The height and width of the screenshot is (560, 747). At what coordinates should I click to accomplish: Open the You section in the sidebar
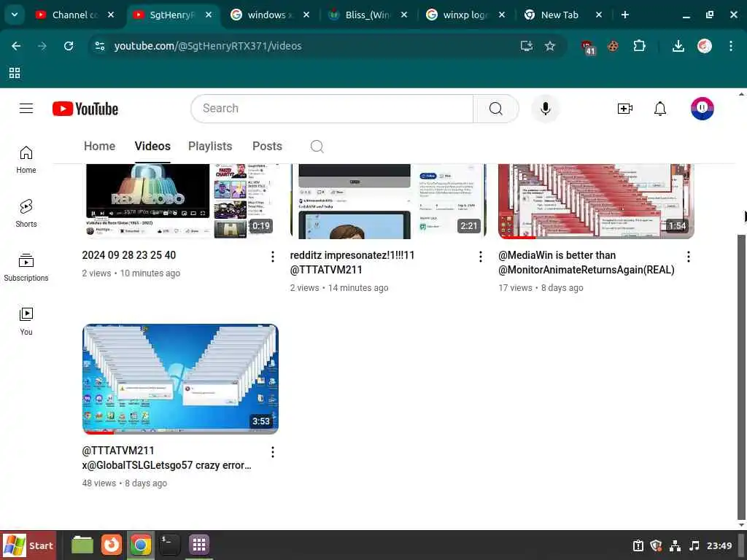(26, 321)
